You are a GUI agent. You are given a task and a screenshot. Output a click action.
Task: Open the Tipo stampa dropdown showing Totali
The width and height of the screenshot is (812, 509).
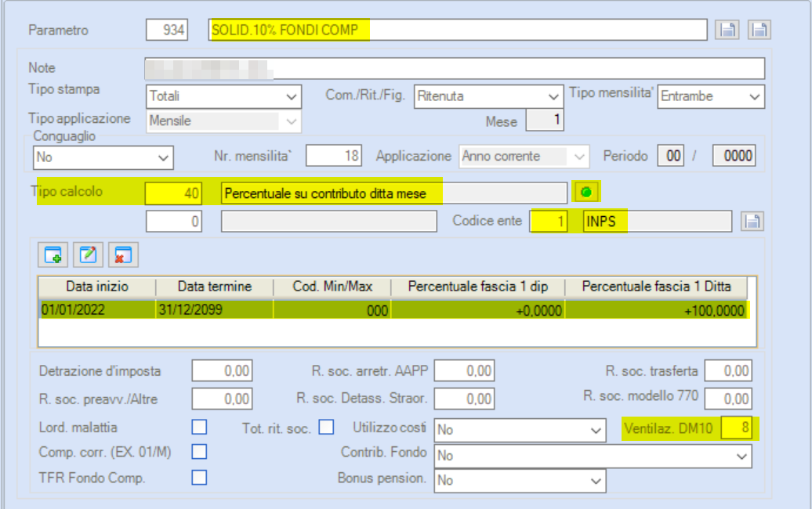[223, 96]
